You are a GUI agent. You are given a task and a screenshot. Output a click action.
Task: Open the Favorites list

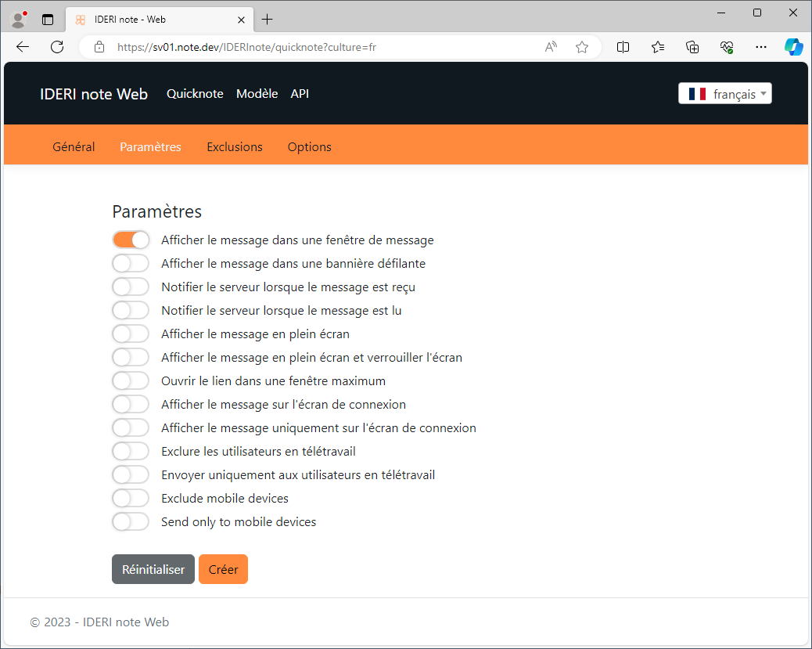click(x=658, y=47)
